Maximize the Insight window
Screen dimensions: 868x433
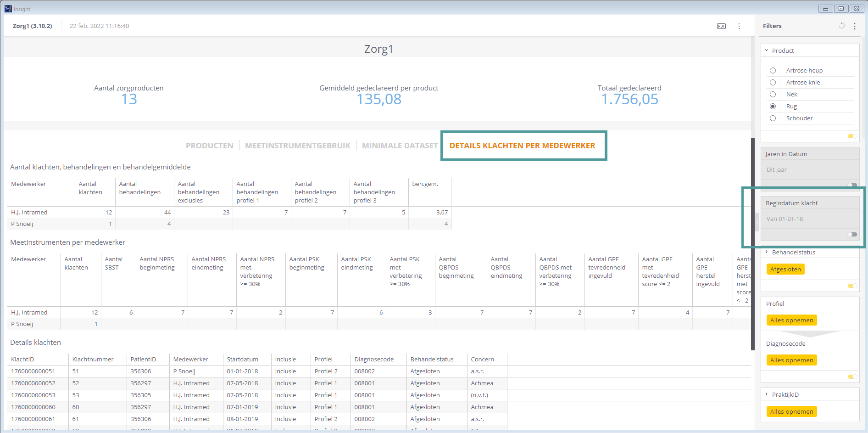click(841, 9)
